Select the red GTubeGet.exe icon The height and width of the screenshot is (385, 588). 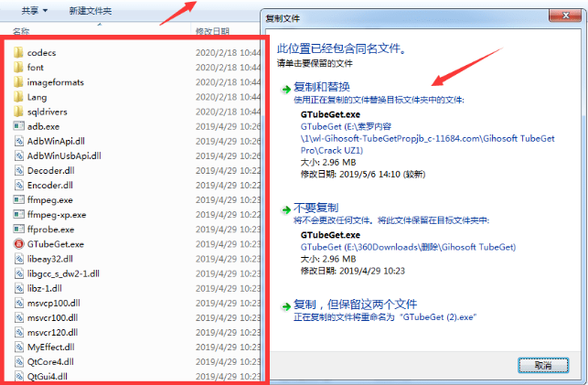tap(19, 244)
